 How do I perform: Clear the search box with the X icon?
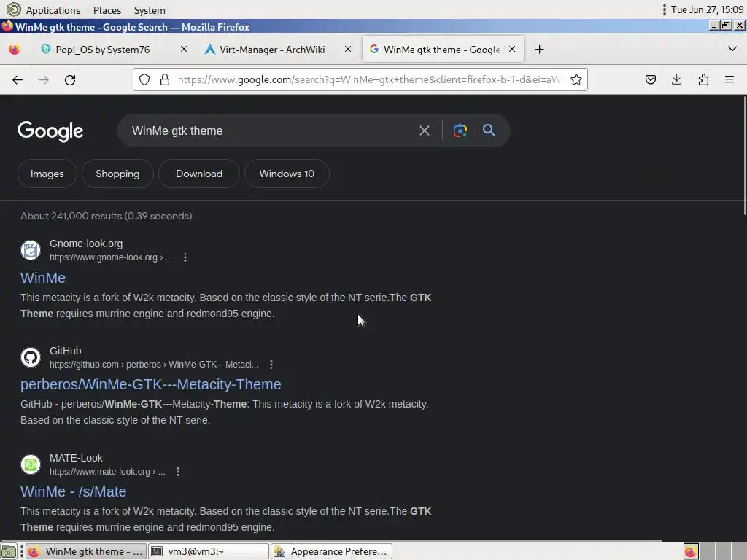click(424, 131)
